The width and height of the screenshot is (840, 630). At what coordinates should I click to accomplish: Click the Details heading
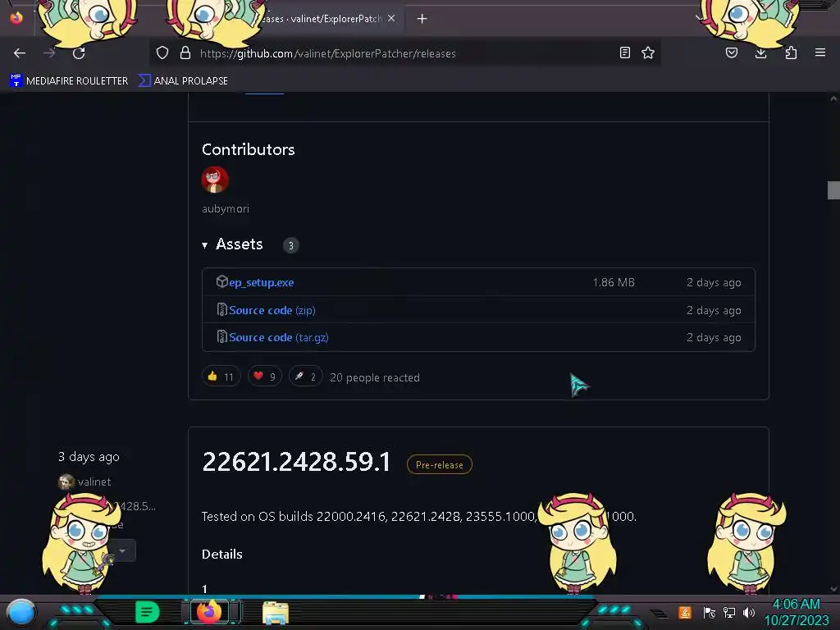click(221, 555)
